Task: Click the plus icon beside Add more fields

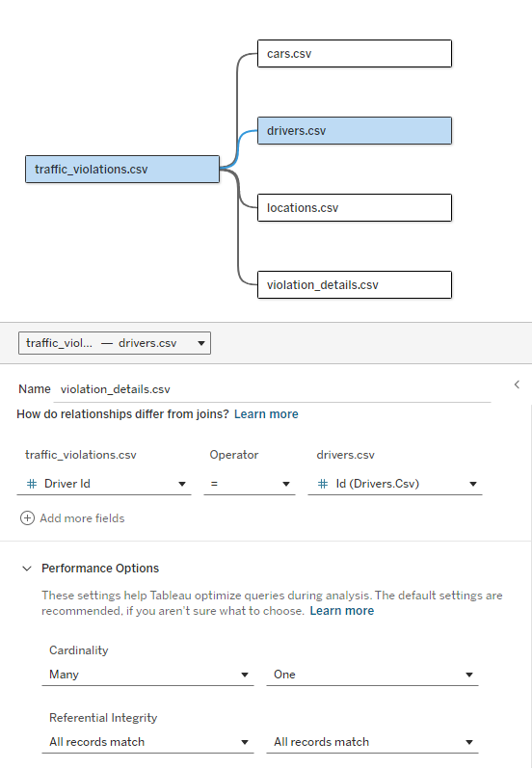Action: [27, 518]
